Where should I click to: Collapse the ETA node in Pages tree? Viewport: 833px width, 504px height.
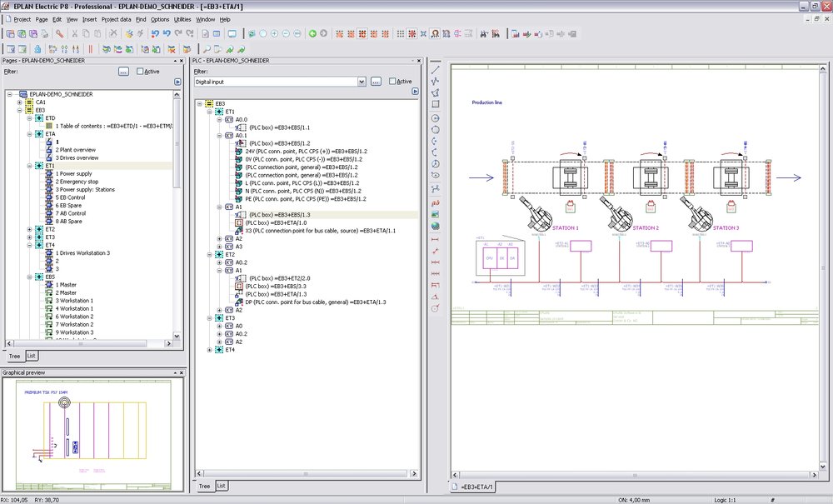pyautogui.click(x=30, y=134)
